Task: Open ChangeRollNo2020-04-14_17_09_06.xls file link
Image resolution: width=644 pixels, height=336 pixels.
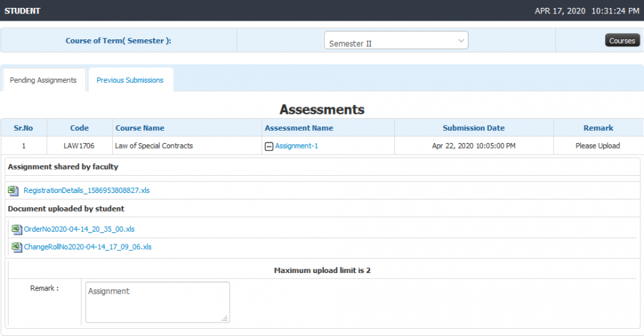Action: (87, 247)
